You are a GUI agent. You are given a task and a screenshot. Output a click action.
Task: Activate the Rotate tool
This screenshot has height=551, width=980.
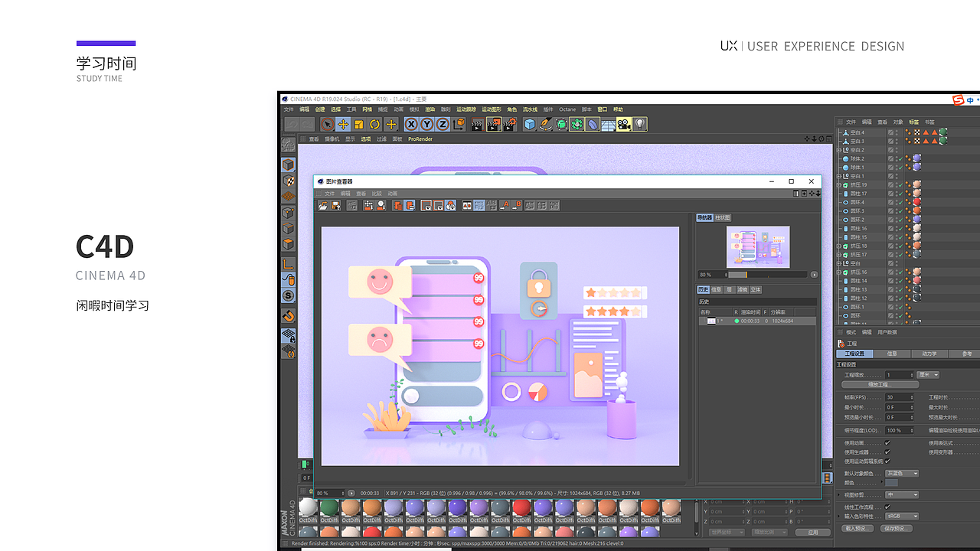tap(375, 124)
